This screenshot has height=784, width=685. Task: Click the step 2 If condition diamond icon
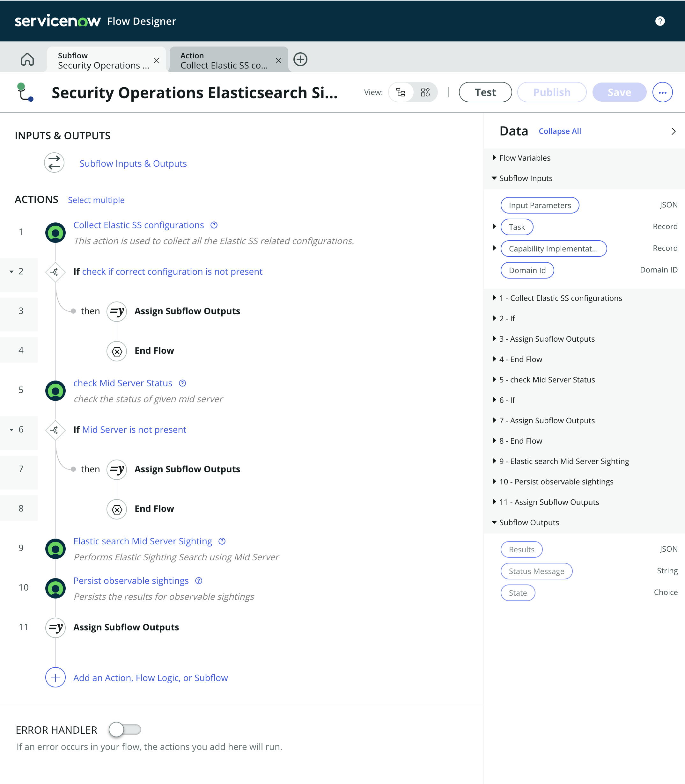pos(55,272)
